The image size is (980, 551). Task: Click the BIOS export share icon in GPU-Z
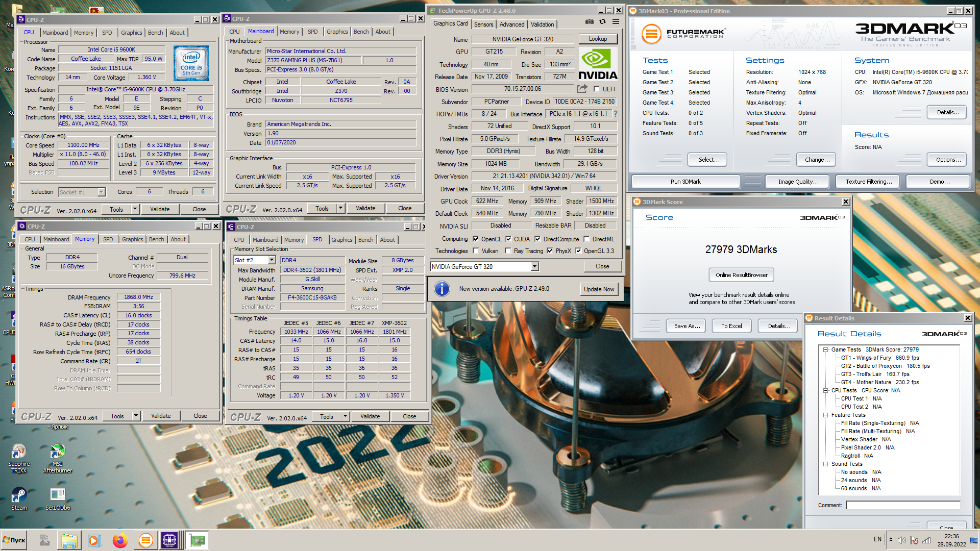(x=582, y=89)
